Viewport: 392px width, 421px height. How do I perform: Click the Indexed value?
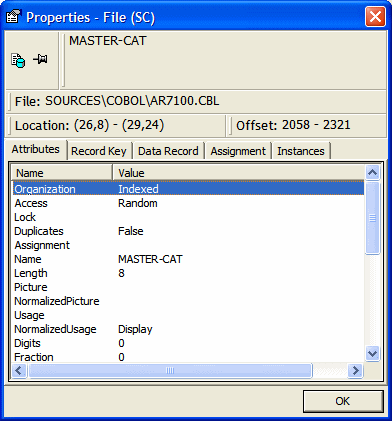coord(138,189)
